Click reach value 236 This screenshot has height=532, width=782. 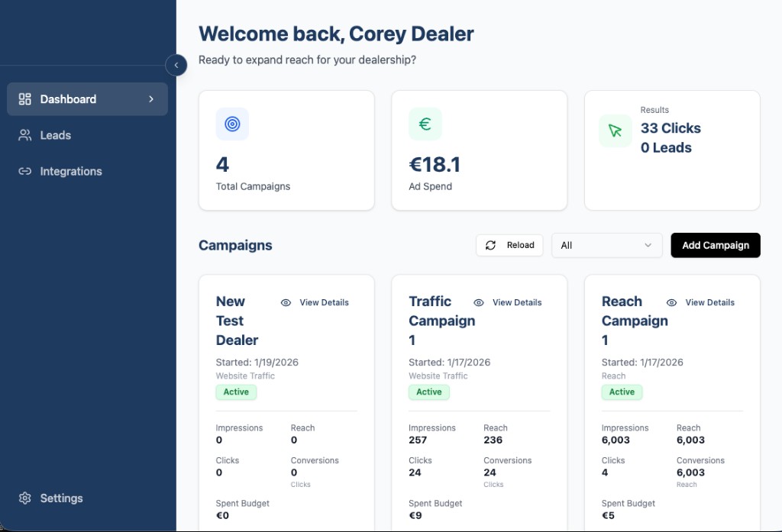click(493, 440)
